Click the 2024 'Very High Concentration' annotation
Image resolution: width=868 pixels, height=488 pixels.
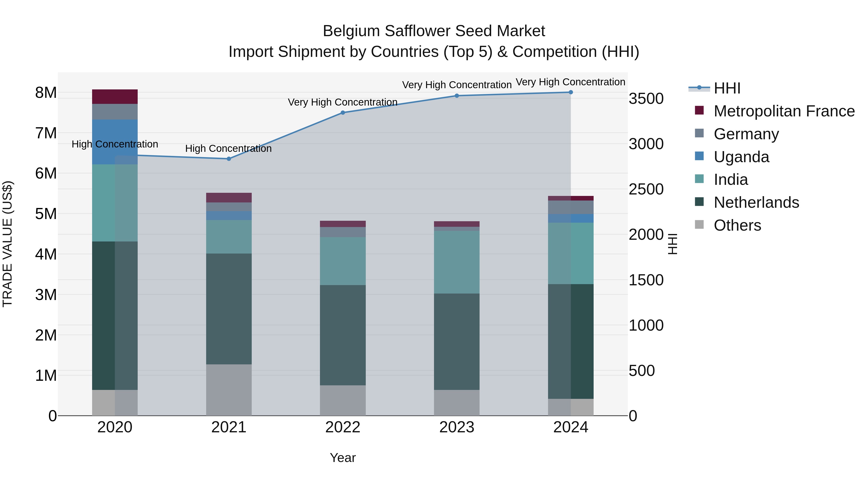[x=570, y=82]
